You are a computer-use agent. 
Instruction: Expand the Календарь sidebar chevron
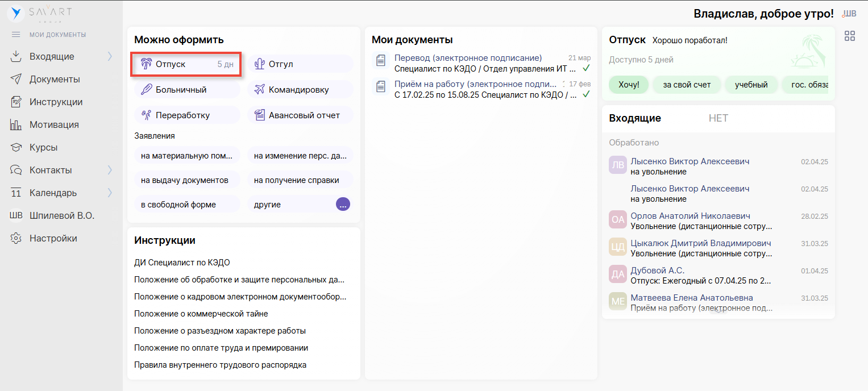tap(110, 193)
